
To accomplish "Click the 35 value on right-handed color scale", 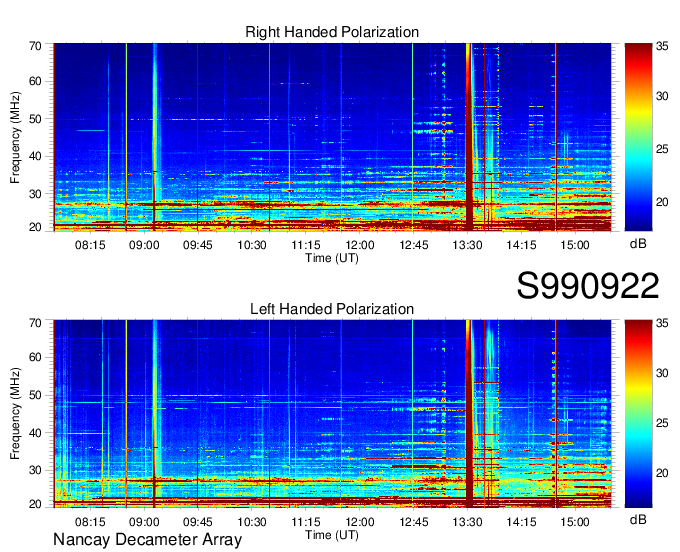I will (662, 46).
